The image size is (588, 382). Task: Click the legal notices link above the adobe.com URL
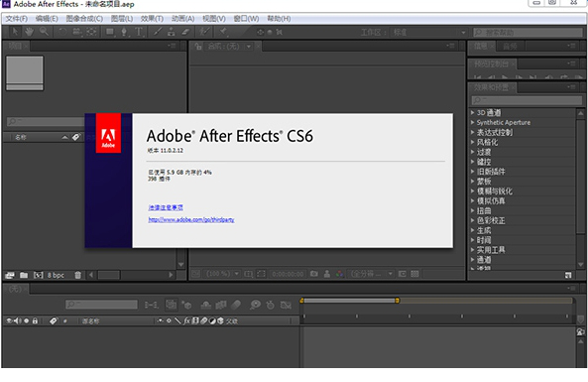coord(166,207)
